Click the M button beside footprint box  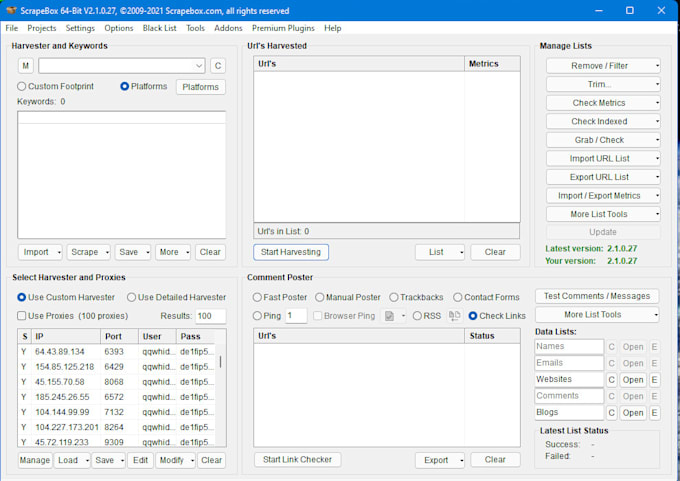point(26,66)
